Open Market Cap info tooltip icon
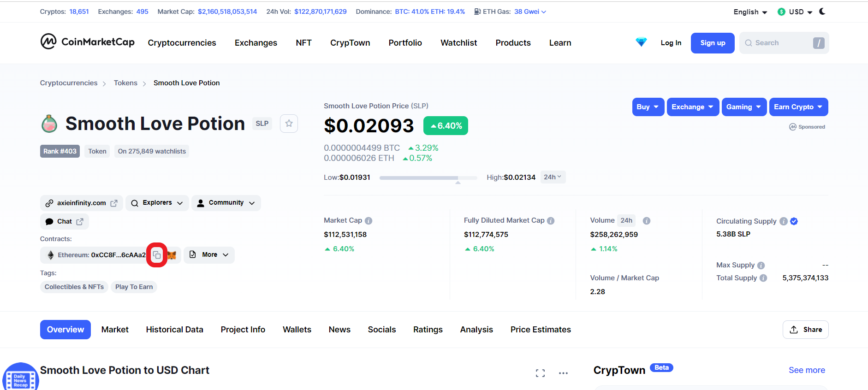This screenshot has height=390, width=868. click(369, 221)
